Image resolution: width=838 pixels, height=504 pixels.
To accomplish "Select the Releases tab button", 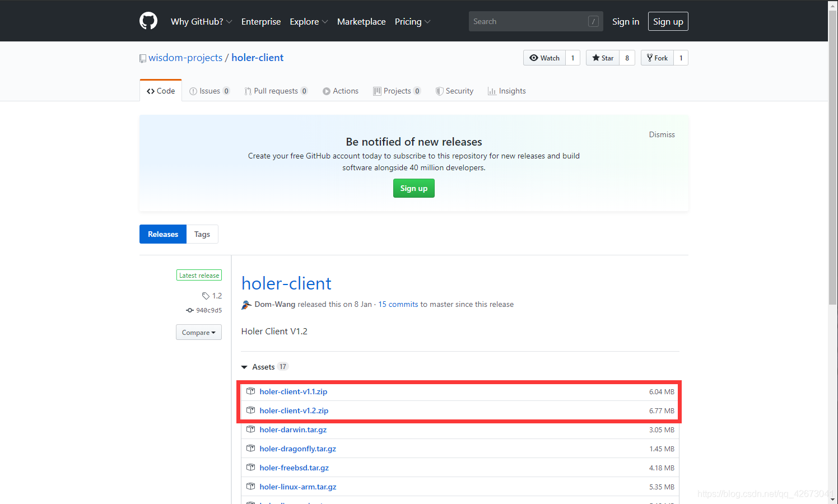I will tap(163, 234).
